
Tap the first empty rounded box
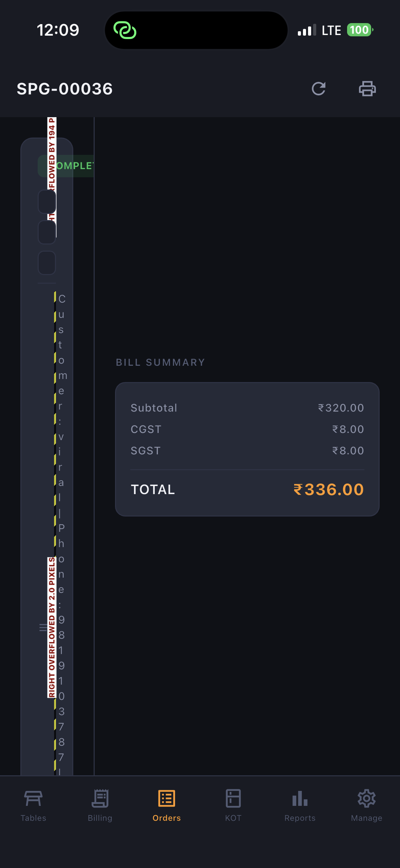pyautogui.click(x=47, y=202)
